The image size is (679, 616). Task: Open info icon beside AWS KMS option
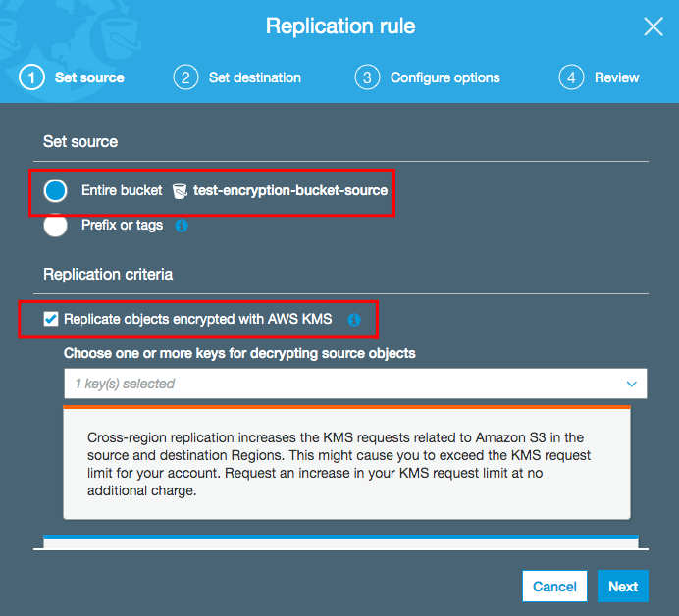[x=354, y=320]
